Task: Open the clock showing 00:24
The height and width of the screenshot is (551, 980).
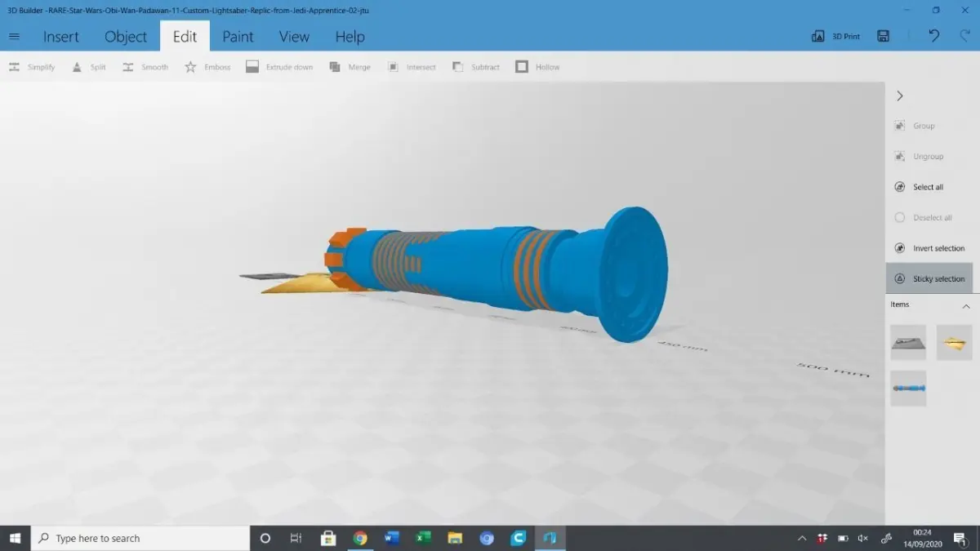Action: pyautogui.click(x=922, y=538)
